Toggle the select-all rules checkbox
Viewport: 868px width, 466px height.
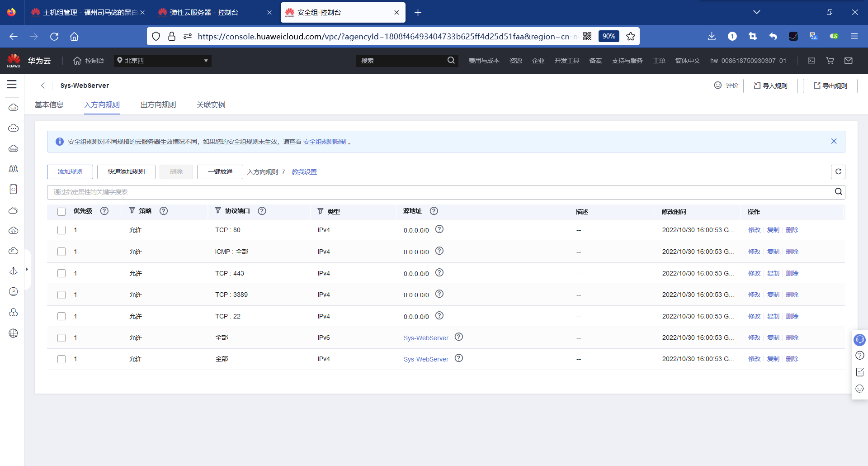tap(61, 212)
